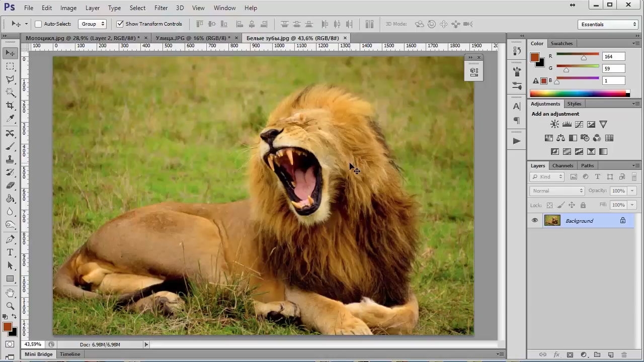Select the Rectangle shape tool
Image resolution: width=644 pixels, height=362 pixels.
coord(10,279)
